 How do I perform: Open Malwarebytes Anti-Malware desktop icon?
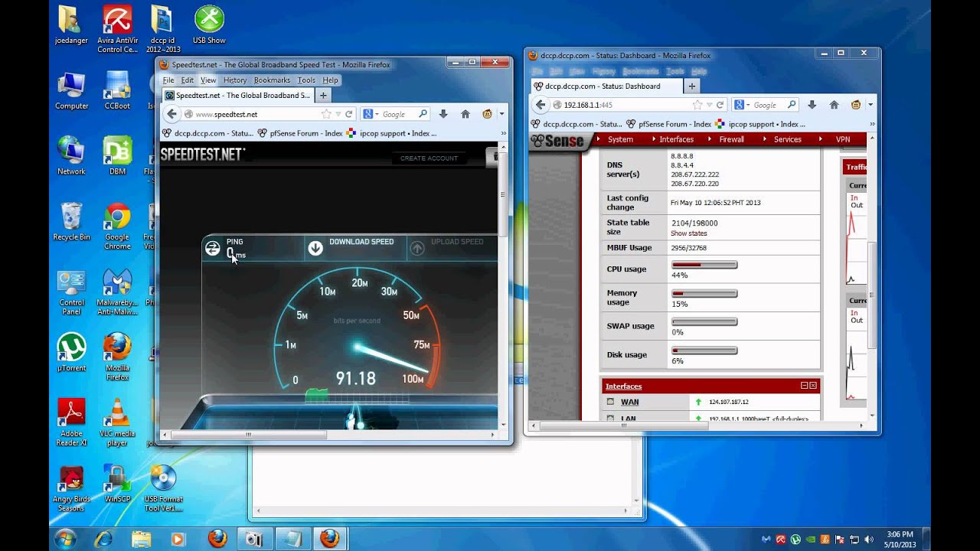coord(117,292)
